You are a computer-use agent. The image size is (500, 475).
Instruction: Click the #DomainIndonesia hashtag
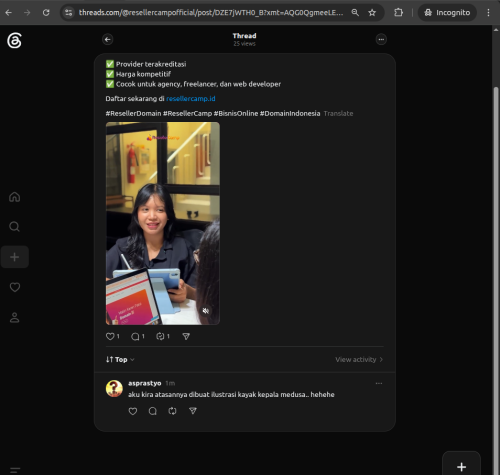coord(290,113)
